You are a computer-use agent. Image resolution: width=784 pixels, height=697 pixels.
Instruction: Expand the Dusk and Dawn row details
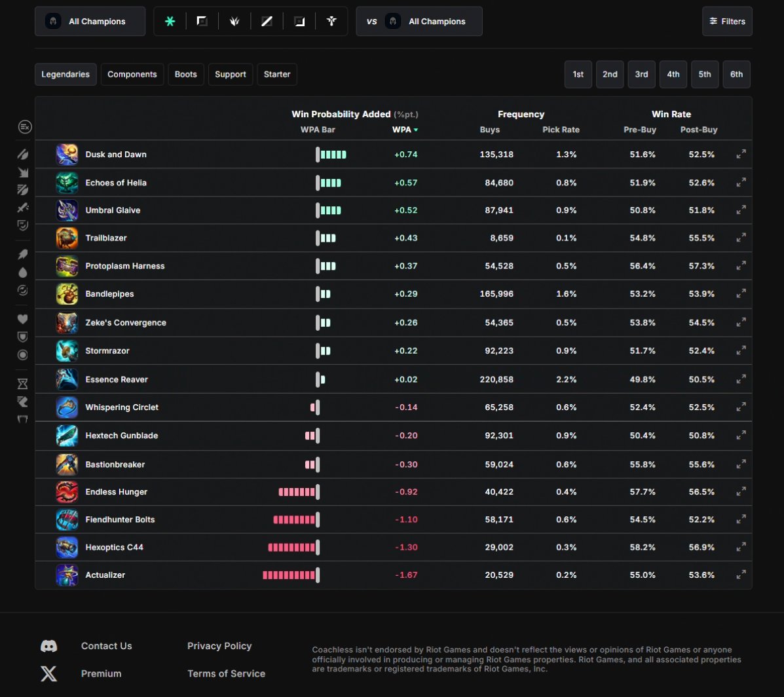pos(741,154)
